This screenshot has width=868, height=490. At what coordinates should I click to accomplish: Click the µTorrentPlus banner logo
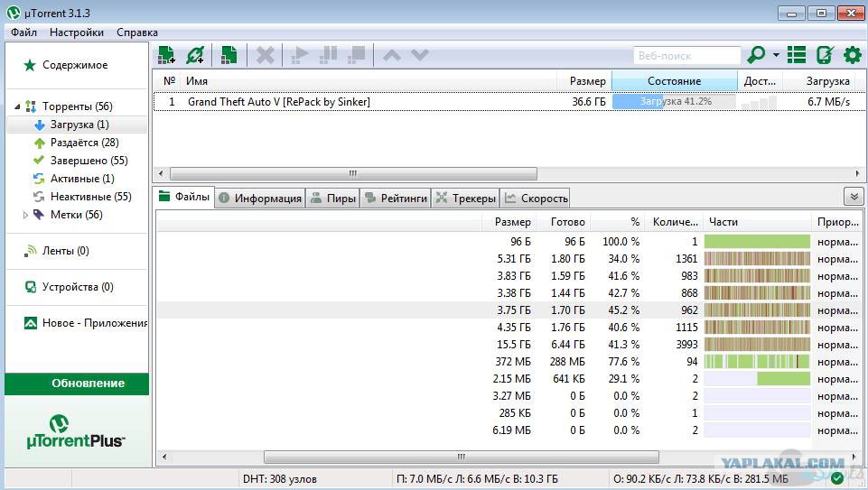76,432
